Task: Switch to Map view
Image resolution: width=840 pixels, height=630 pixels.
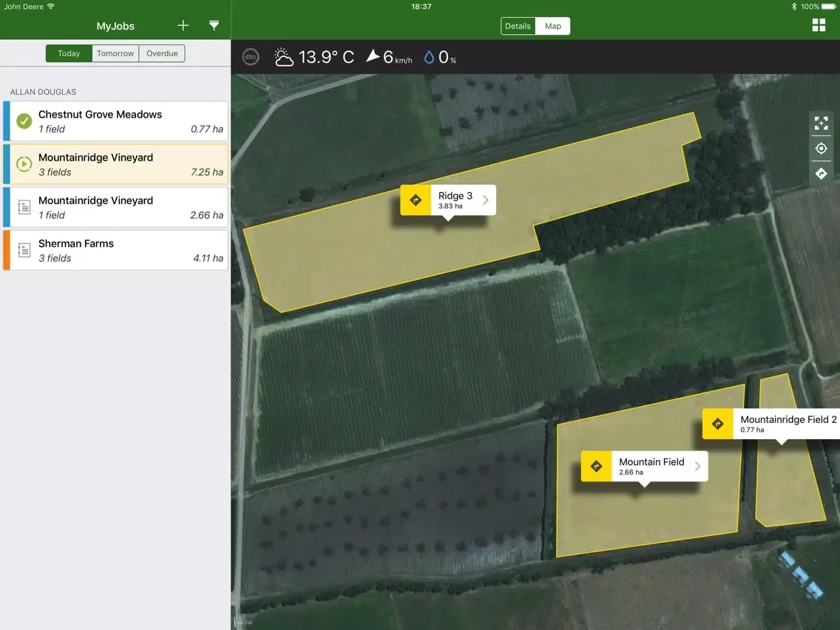Action: coord(553,26)
